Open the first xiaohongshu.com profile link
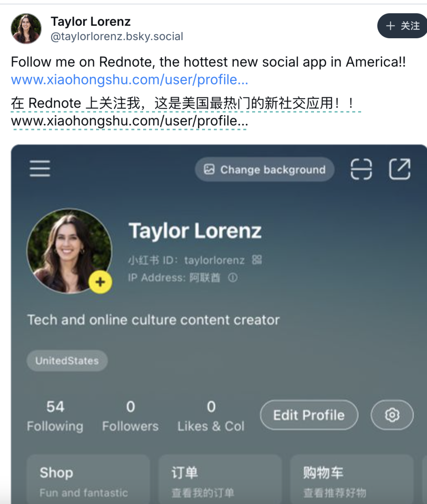Viewport: 427px width, 504px height. (x=129, y=80)
